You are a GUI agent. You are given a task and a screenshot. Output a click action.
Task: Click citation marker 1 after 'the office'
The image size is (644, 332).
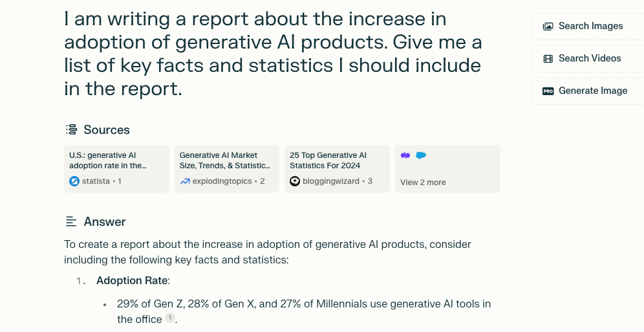point(169,318)
